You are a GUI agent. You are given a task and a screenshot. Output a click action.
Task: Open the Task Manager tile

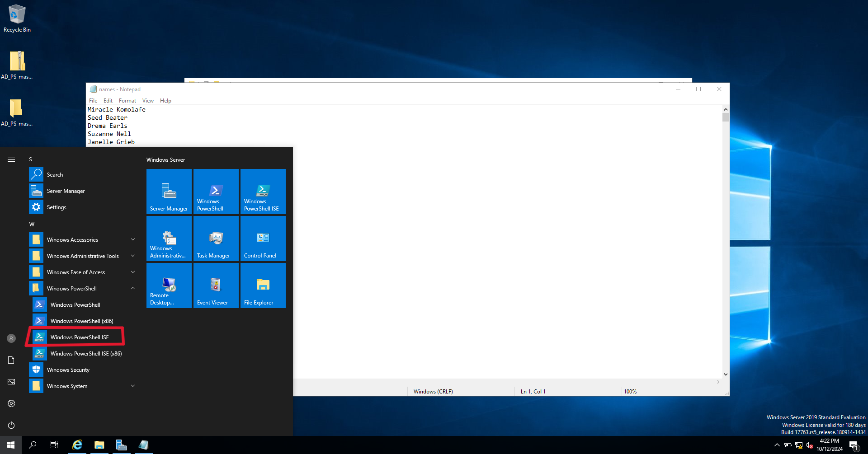pos(216,238)
